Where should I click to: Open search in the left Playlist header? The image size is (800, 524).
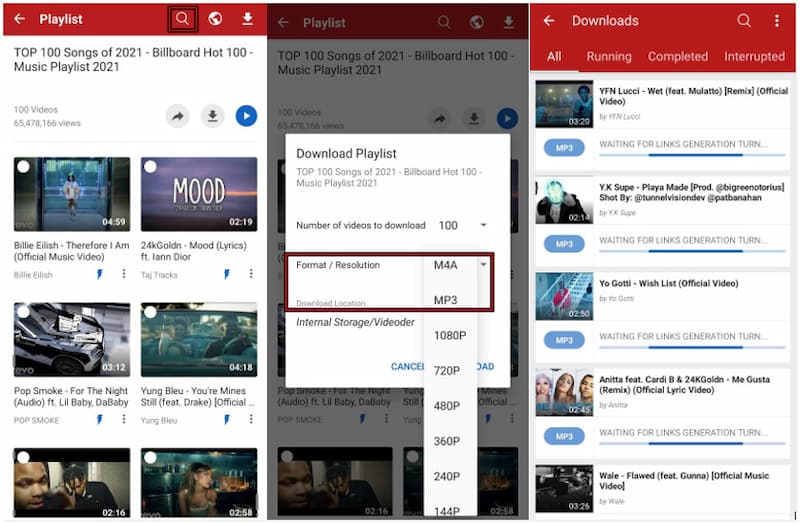point(183,19)
